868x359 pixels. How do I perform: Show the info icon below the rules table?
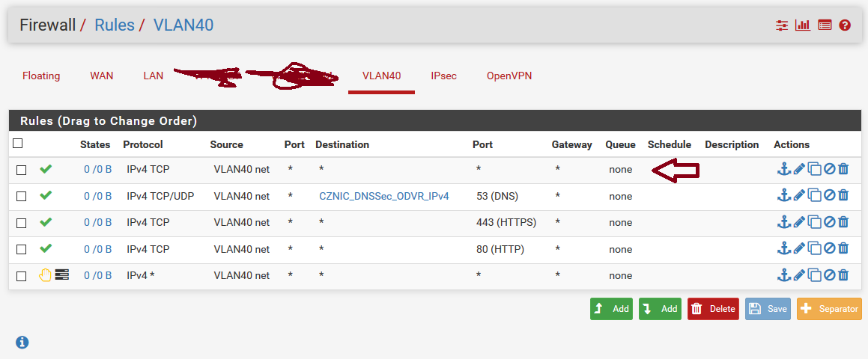pos(22,343)
